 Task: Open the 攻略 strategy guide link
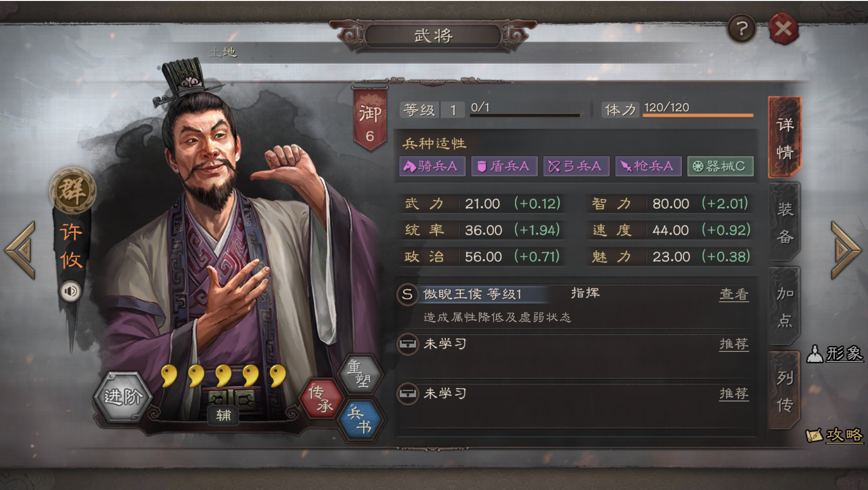(835, 435)
